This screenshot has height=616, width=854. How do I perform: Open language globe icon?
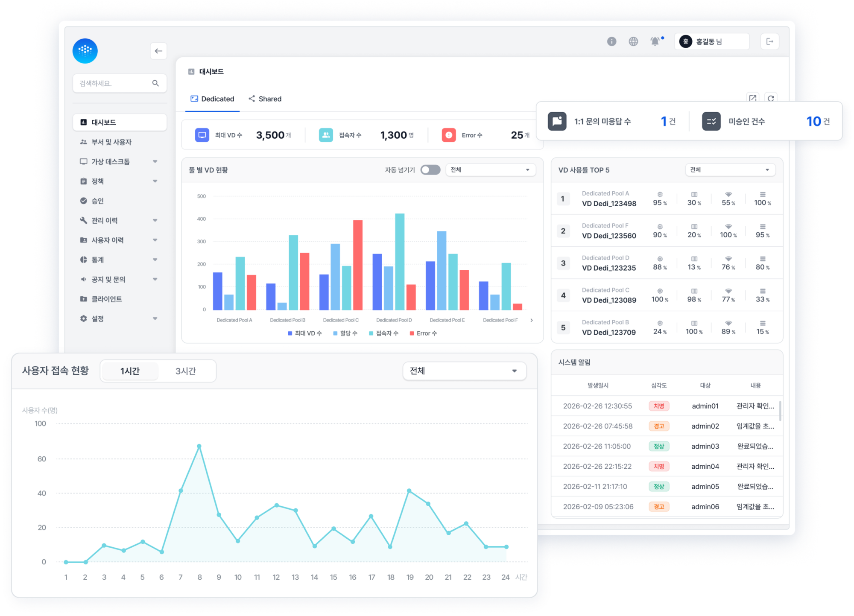click(x=633, y=41)
